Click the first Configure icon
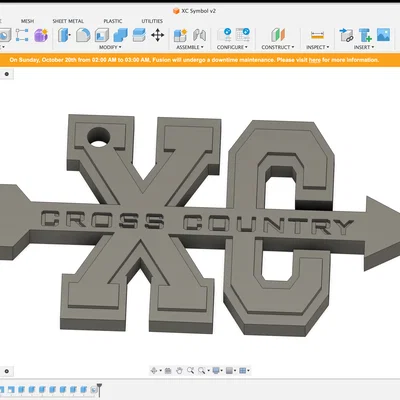400x400 pixels. [x=224, y=35]
